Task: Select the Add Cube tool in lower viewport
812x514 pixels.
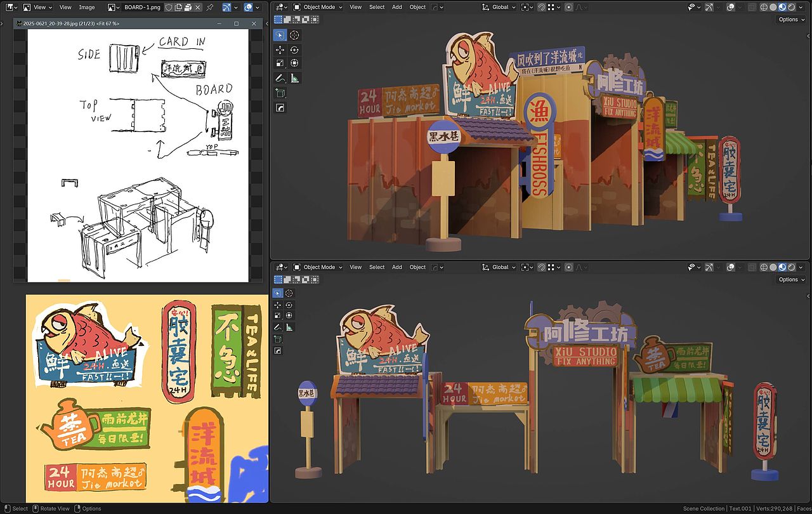Action: [278, 339]
